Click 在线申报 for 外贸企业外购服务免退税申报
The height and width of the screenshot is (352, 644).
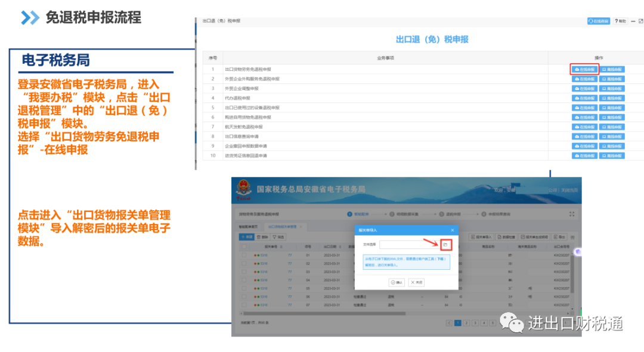point(584,79)
